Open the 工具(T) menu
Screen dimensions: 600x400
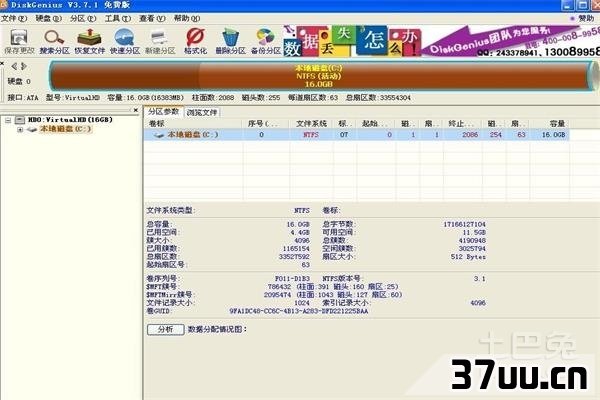tap(118, 18)
